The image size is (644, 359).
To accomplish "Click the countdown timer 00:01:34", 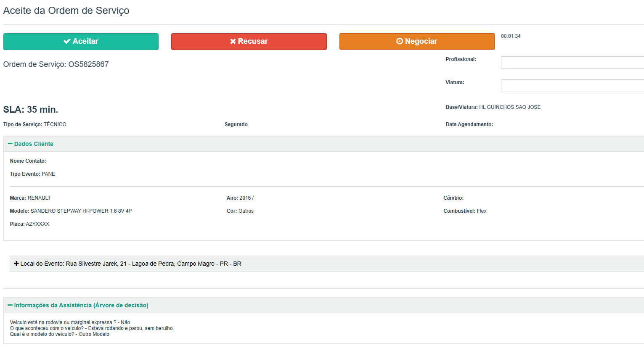I will (511, 36).
